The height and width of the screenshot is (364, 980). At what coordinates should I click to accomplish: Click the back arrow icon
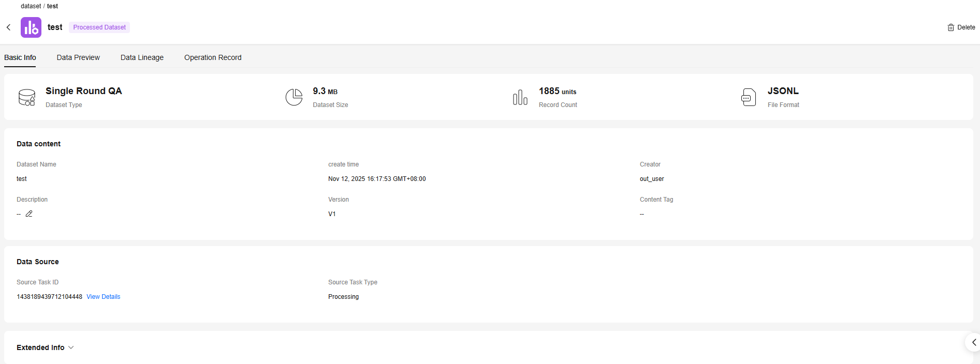9,27
